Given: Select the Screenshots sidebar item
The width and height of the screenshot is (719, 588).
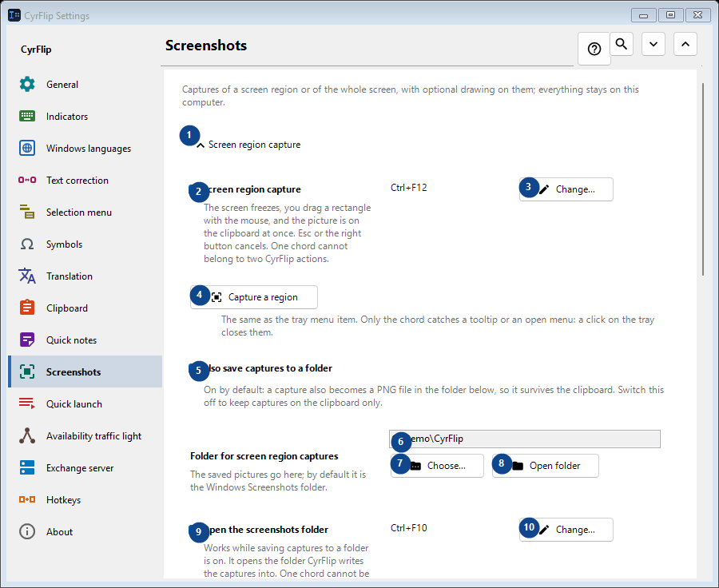Looking at the screenshot, I should coord(85,371).
